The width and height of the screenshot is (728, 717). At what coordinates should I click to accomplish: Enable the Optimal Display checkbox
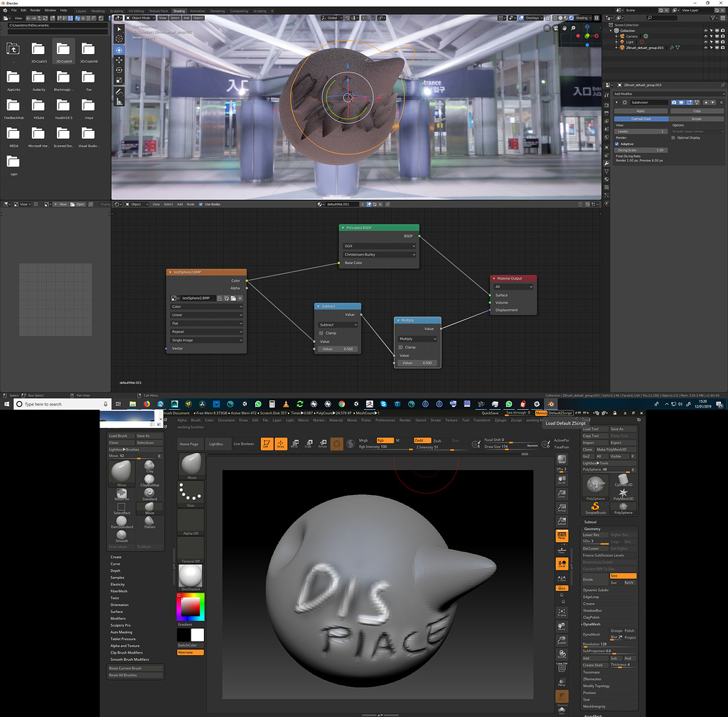click(673, 138)
